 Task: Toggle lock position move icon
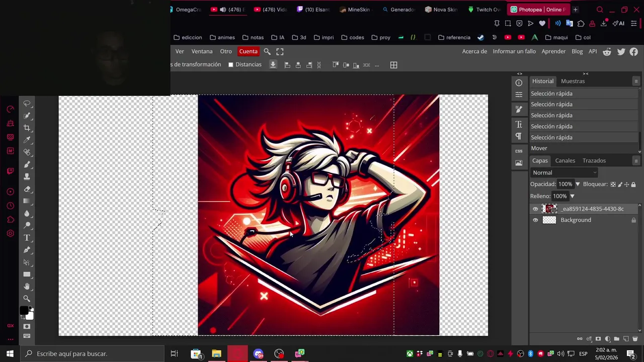click(626, 185)
